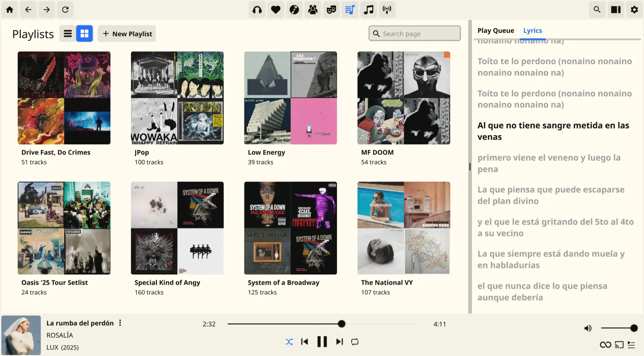Switch playlists to list view
Image resolution: width=644 pixels, height=356 pixels.
pos(68,33)
